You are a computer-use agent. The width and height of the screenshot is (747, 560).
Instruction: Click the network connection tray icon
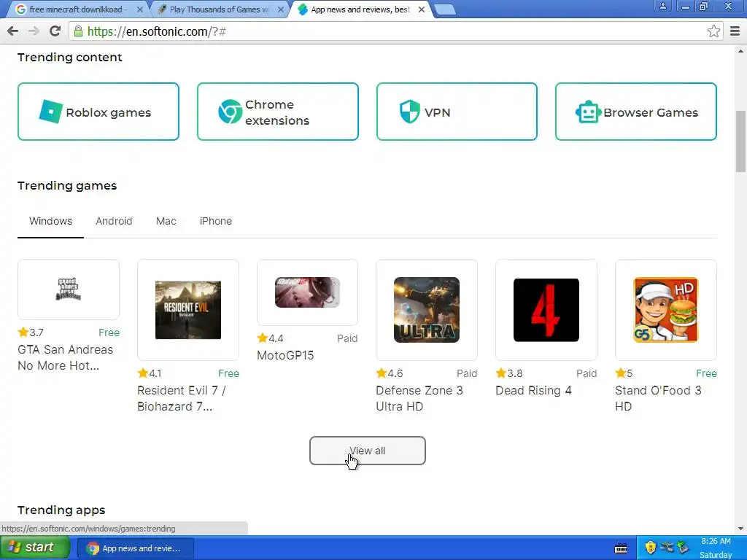coord(667,548)
